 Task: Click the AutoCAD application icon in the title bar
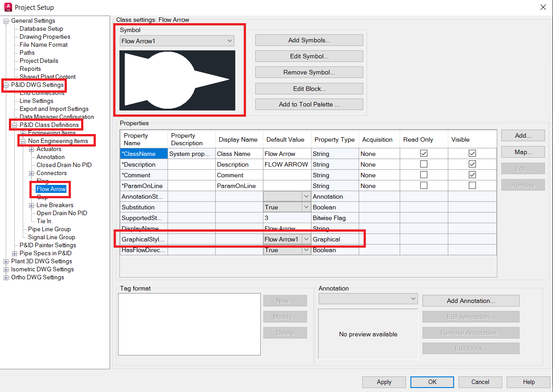(7, 7)
